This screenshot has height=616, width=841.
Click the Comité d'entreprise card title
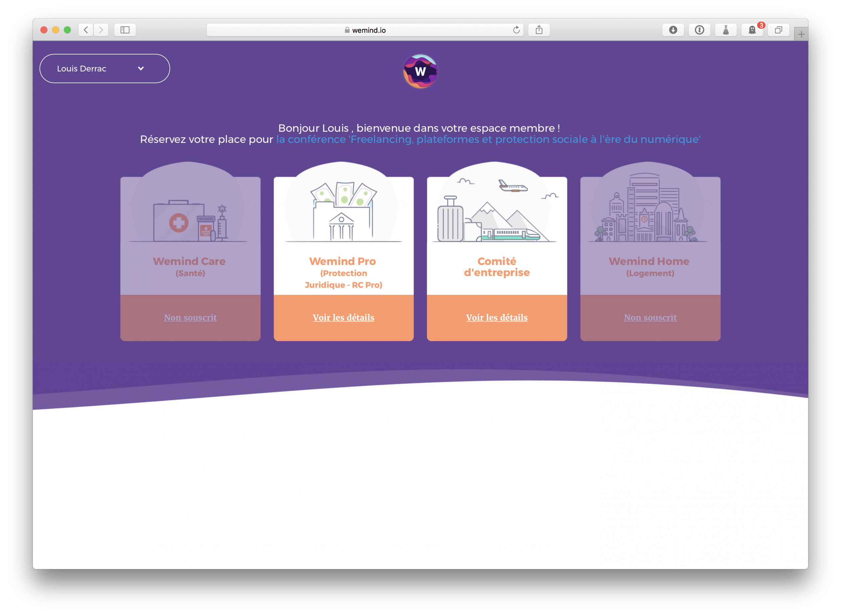point(496,267)
